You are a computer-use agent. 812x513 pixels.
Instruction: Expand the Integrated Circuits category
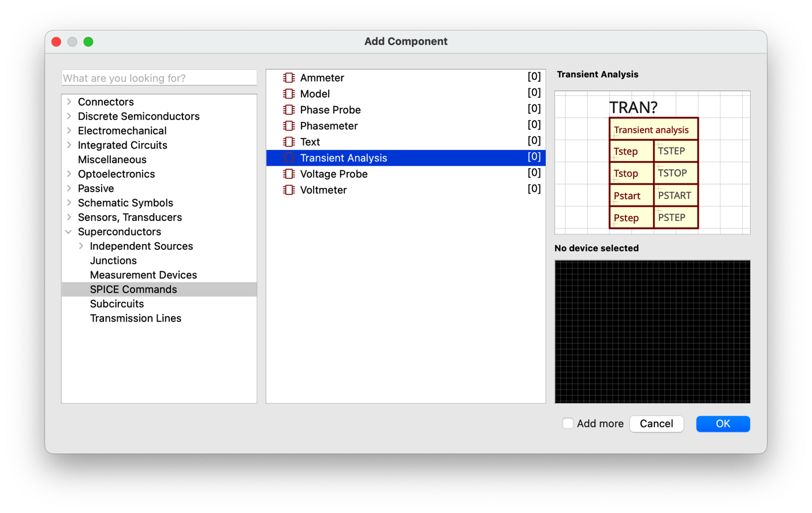click(69, 145)
